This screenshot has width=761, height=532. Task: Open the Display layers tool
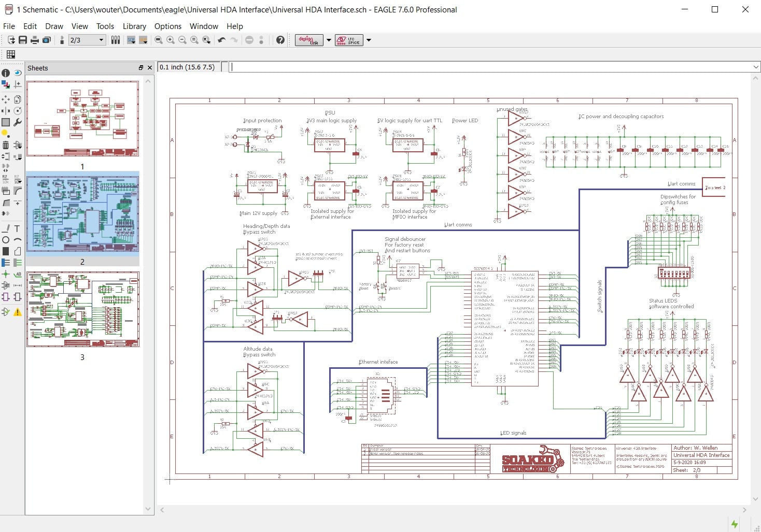point(6,84)
